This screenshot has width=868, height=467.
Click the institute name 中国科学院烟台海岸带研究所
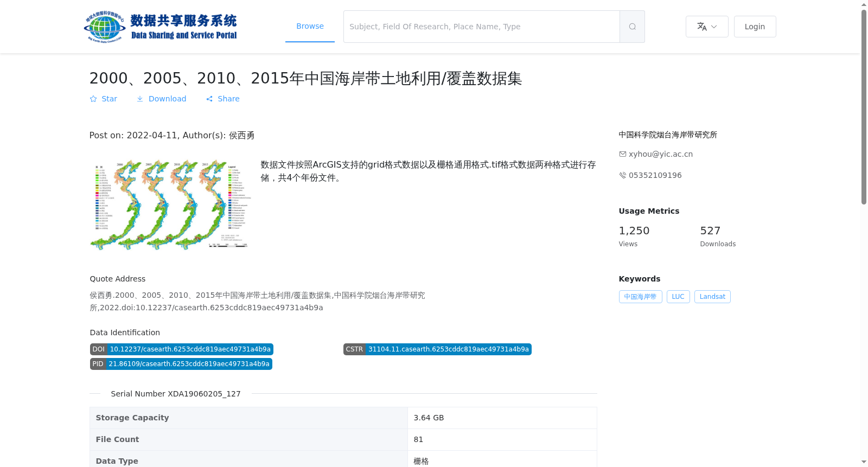(x=668, y=135)
